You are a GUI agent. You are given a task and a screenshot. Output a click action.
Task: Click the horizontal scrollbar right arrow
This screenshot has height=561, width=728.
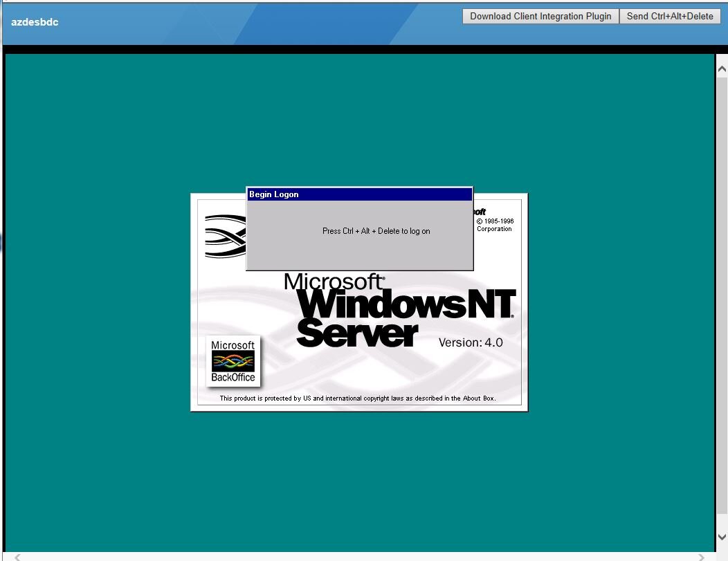coord(701,557)
